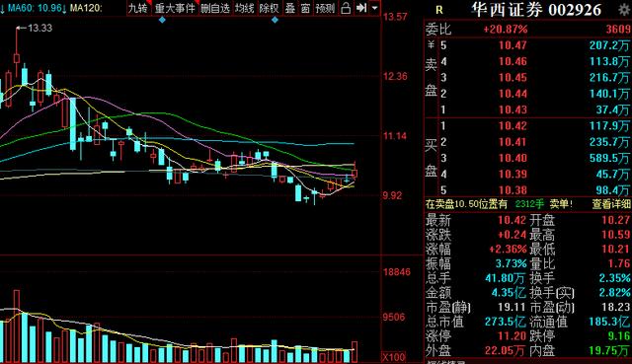Click the 金额 4.35亿 value

point(509,292)
